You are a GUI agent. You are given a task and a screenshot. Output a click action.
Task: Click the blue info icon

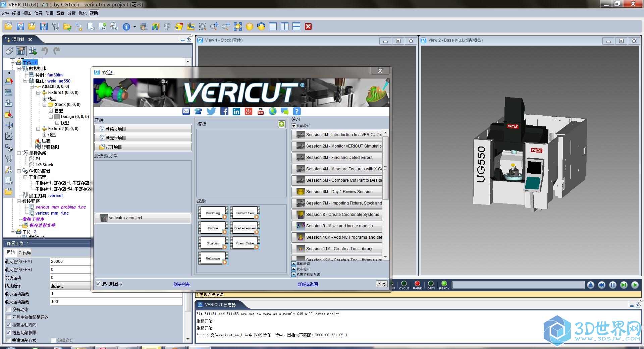click(126, 27)
